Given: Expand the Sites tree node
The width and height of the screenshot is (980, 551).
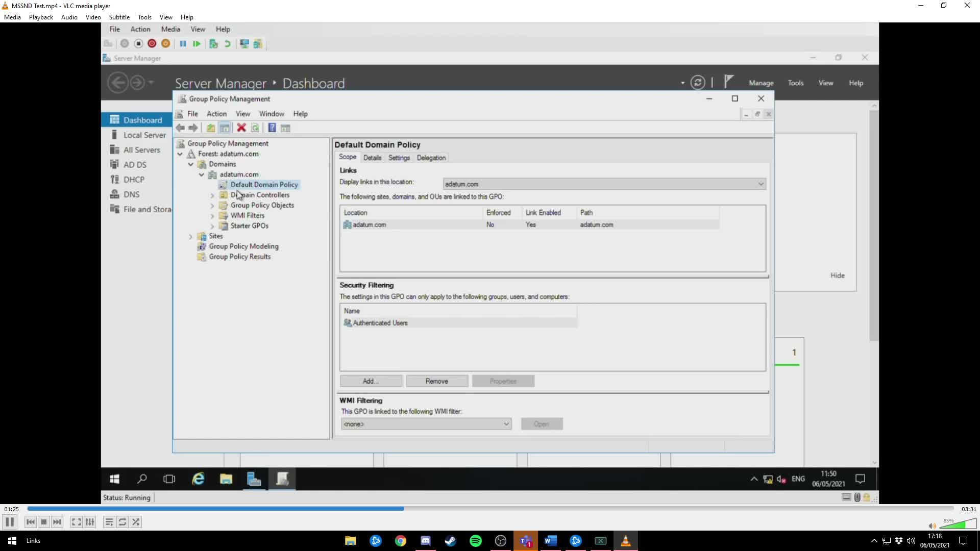Looking at the screenshot, I should [191, 236].
